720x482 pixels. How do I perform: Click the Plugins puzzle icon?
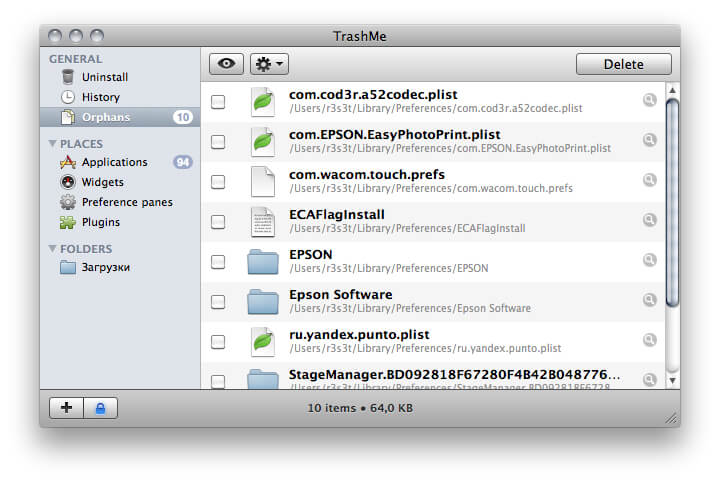pyautogui.click(x=68, y=222)
